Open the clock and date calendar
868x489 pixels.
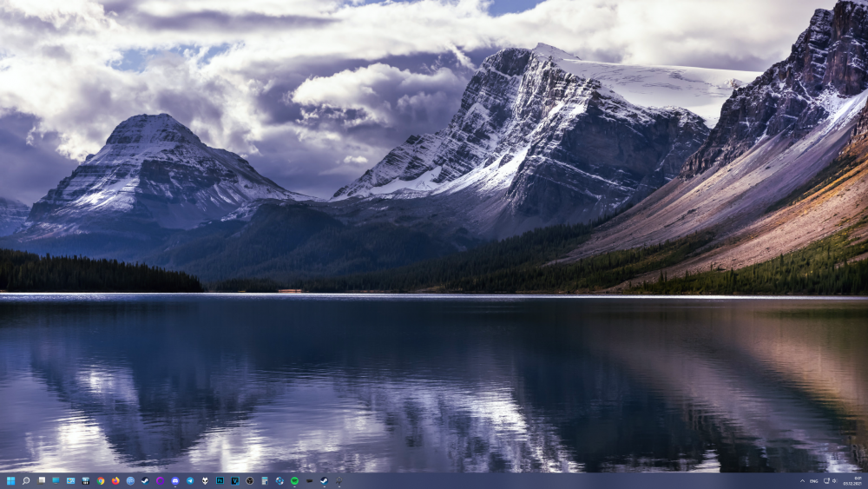[x=855, y=480]
